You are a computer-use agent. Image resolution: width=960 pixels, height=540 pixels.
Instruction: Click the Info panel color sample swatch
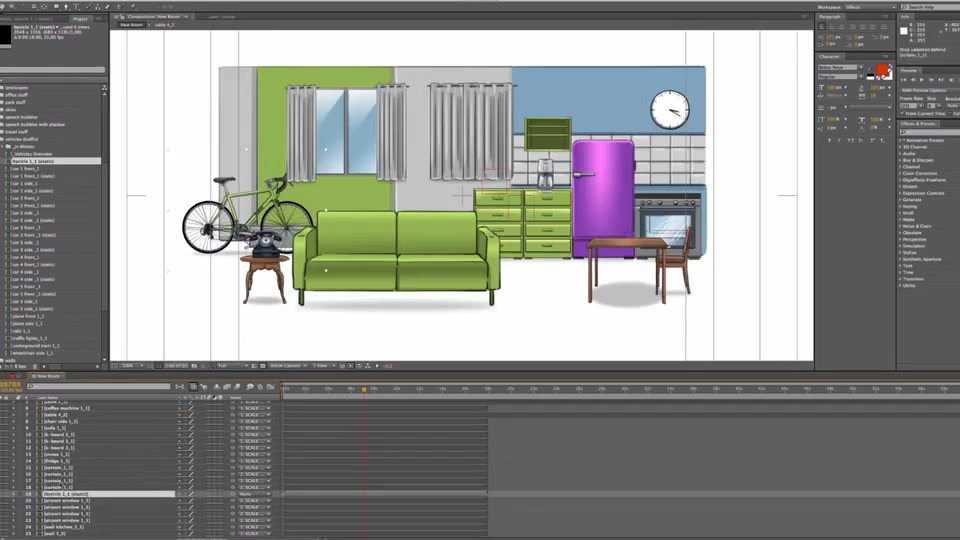point(904,31)
